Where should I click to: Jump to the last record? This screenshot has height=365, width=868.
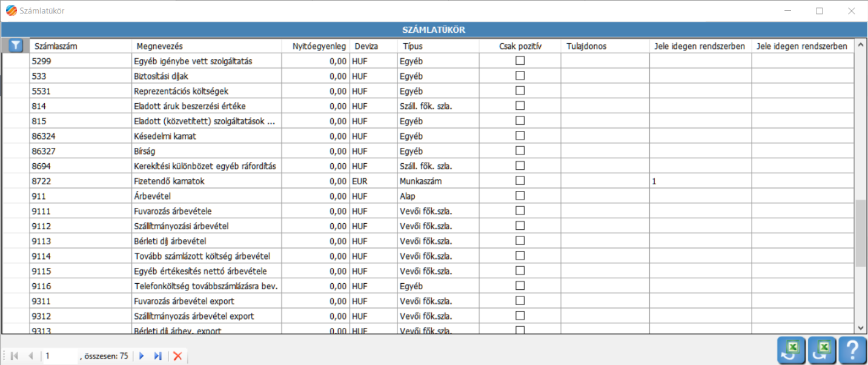(x=157, y=356)
